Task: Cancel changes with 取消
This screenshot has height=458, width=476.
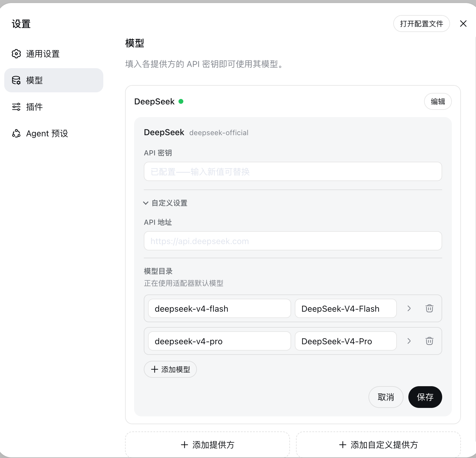Action: pos(386,397)
